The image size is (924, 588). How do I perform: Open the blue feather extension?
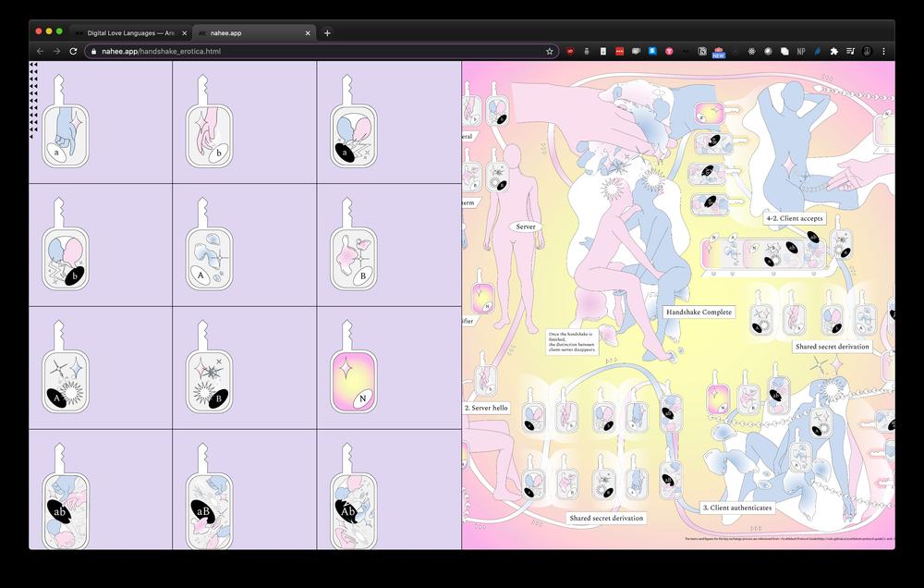tap(818, 51)
